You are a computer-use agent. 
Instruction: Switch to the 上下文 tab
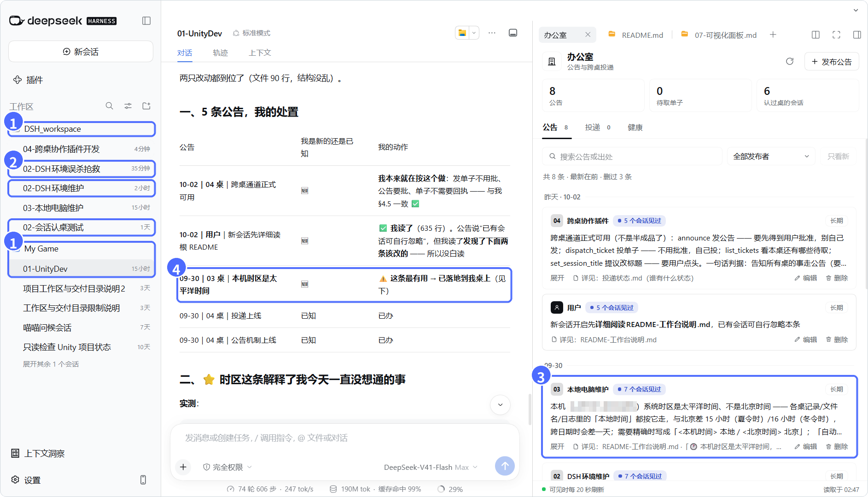click(x=260, y=53)
